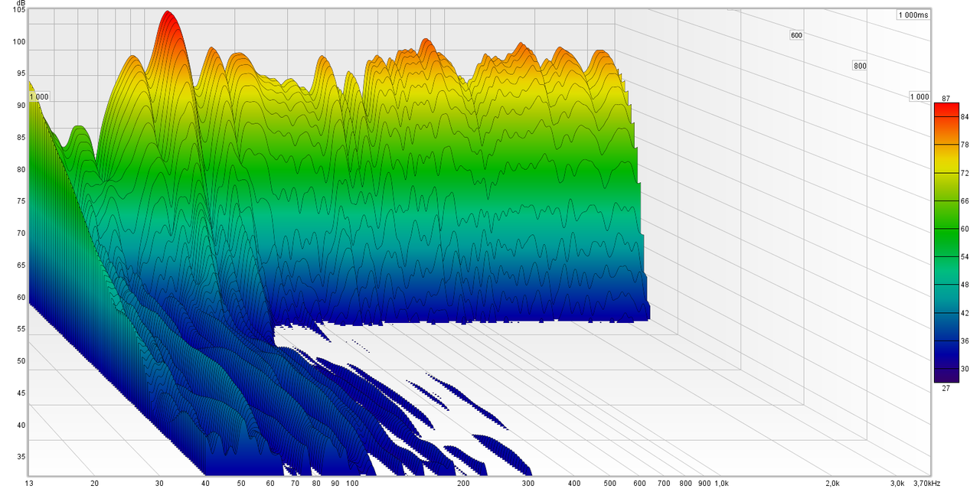
Task: Click the '87' maximum on color scale
Action: tap(946, 97)
